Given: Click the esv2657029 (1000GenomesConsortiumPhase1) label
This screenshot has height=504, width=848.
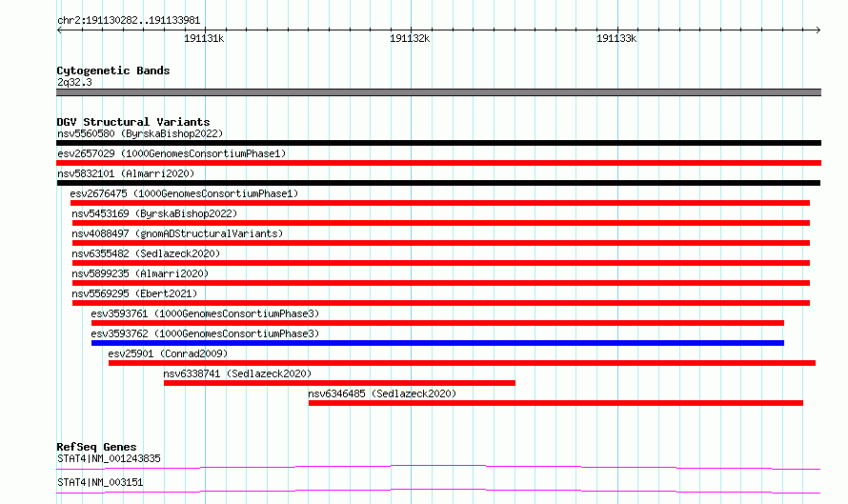Looking at the screenshot, I should 172,153.
